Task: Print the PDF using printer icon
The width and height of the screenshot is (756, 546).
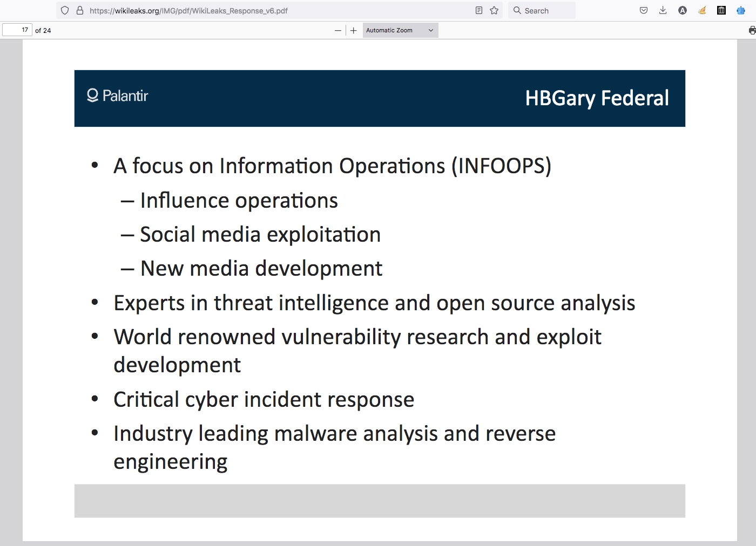Action: click(752, 30)
